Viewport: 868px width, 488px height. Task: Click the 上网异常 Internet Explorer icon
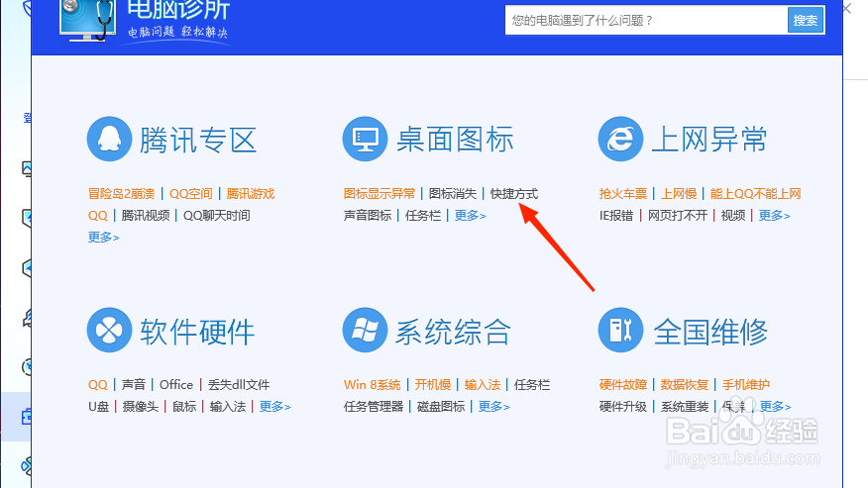coord(620,139)
